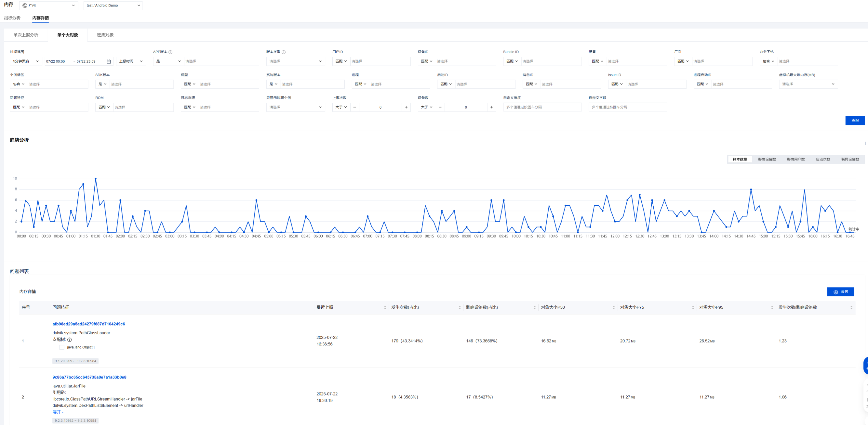The width and height of the screenshot is (868, 425).
Task: Open the test / Android Demo dropdown
Action: tap(113, 6)
